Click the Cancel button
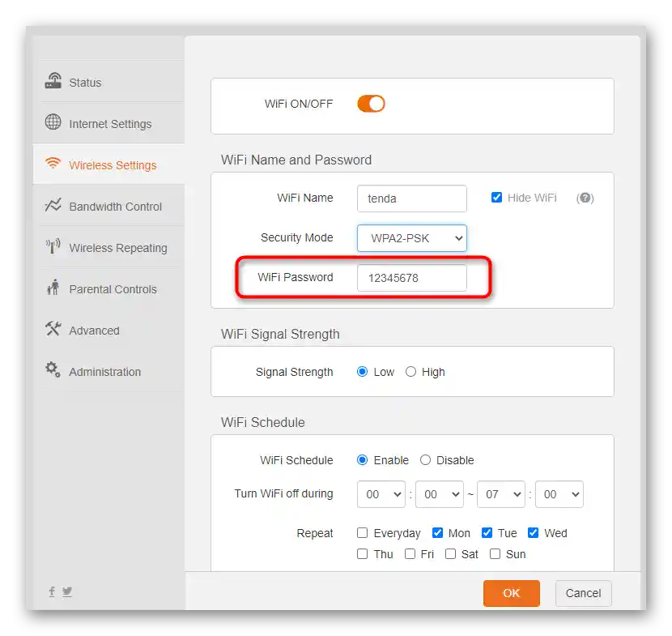This screenshot has height=636, width=672. (x=583, y=593)
